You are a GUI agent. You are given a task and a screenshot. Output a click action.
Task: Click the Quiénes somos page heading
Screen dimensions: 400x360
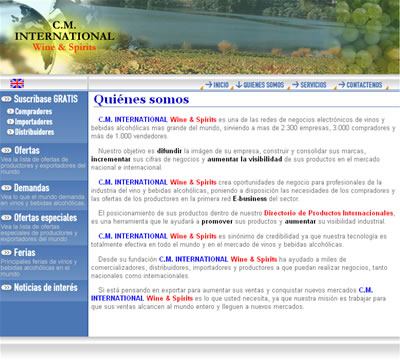pyautogui.click(x=141, y=99)
